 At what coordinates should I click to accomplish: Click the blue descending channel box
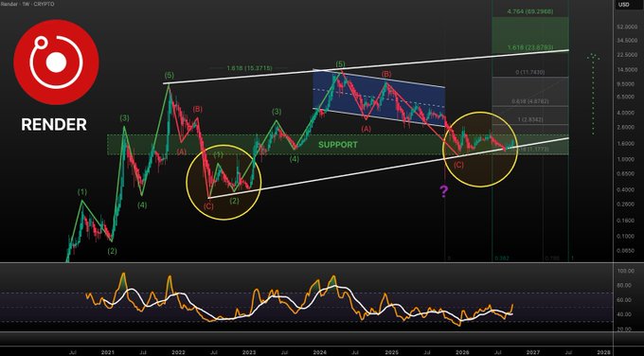pos(379,97)
